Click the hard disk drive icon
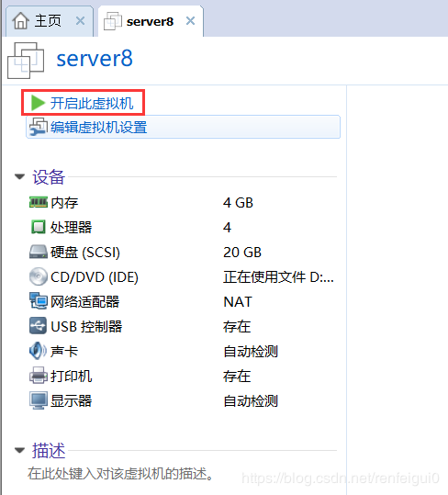 pos(39,252)
